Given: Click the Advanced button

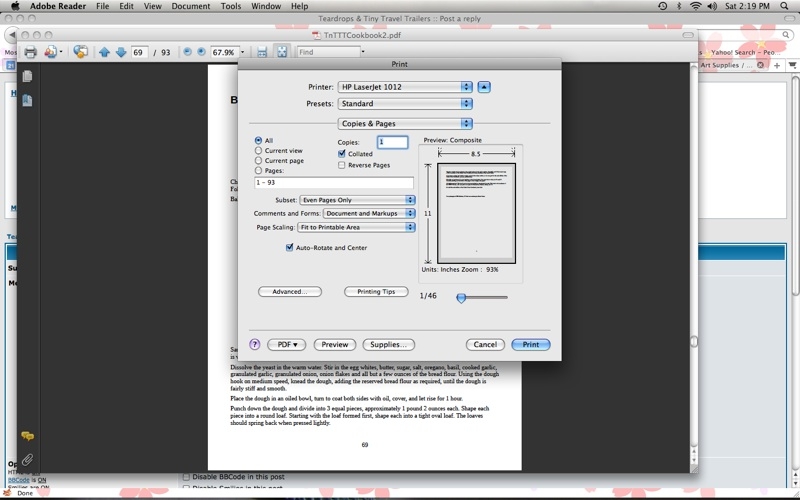Looking at the screenshot, I should click(x=290, y=292).
